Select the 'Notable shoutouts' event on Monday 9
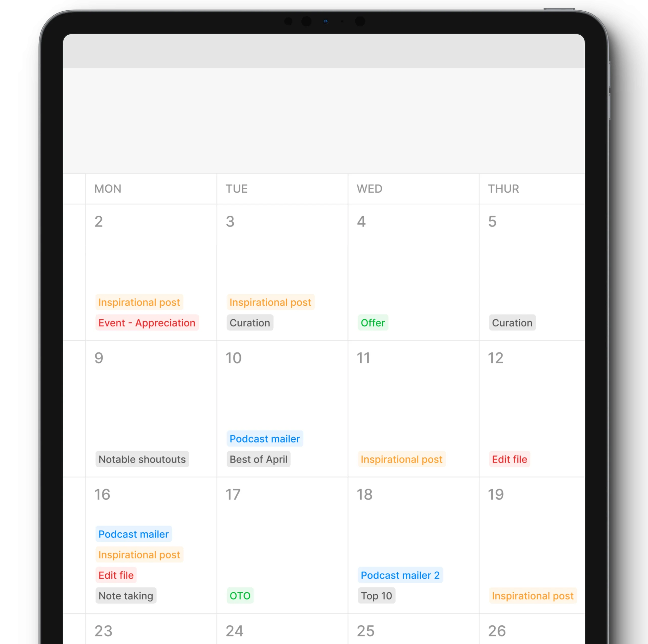Viewport: 648px width, 644px height. coord(141,459)
